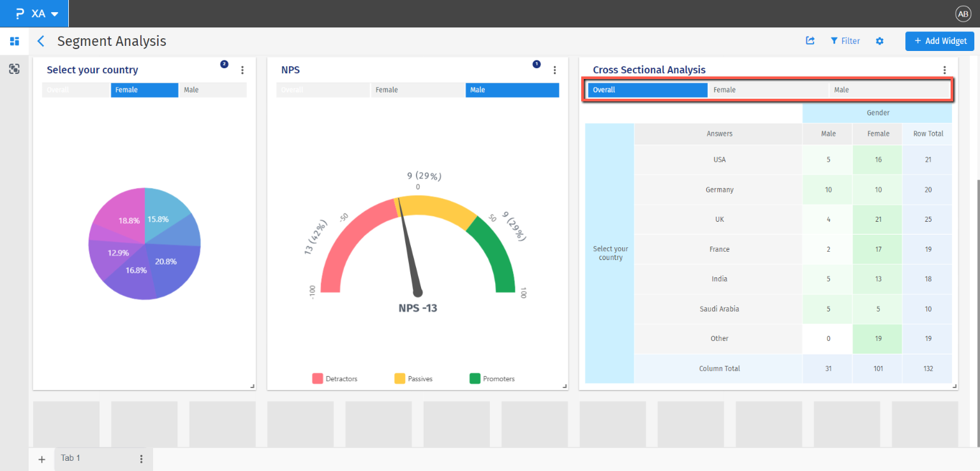Toggle Passives legend color swatch
Screen dimensions: 980x471
[x=400, y=379]
